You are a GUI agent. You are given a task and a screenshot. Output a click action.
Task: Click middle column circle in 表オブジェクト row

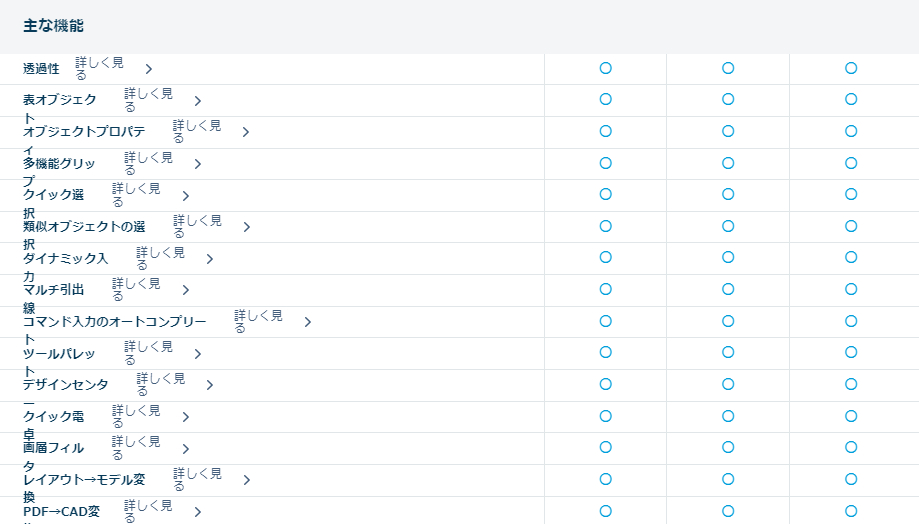coord(728,99)
